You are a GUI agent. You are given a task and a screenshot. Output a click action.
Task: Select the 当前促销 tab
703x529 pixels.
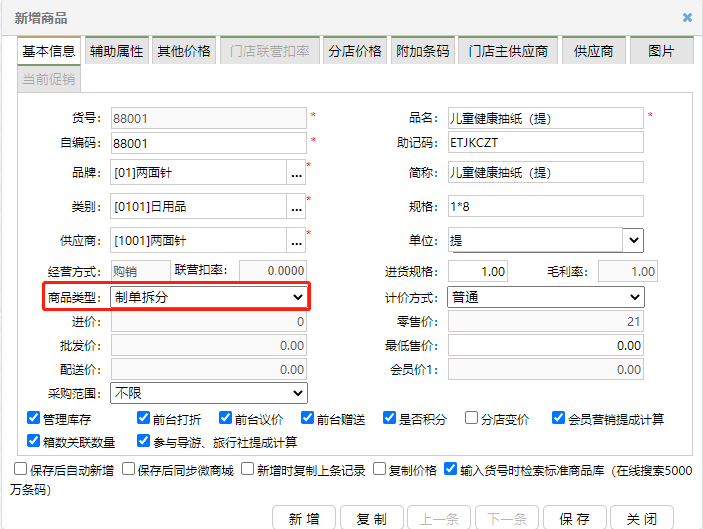click(x=49, y=79)
